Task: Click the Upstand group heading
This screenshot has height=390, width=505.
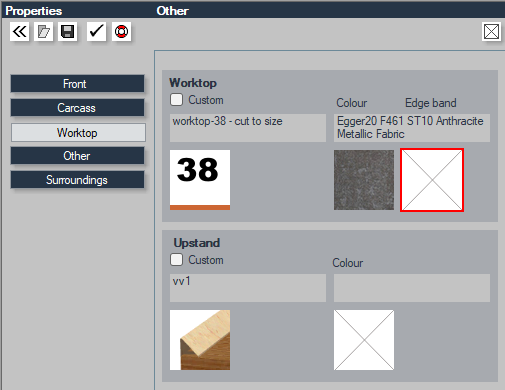Action: (197, 243)
